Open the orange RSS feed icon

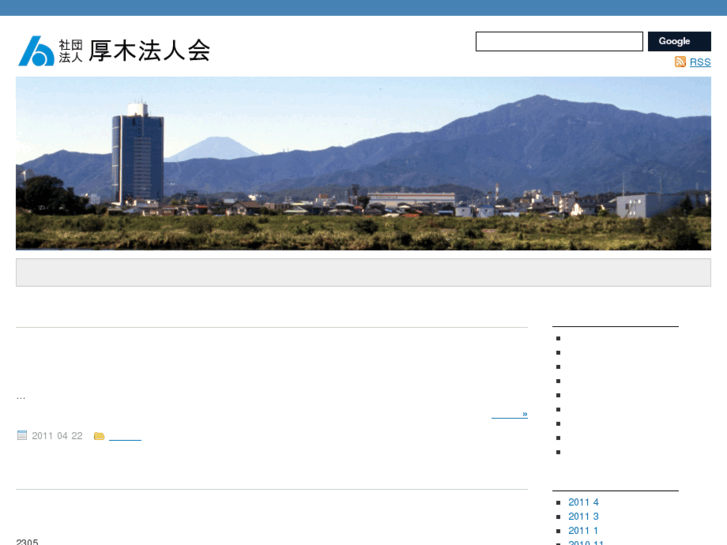coord(680,62)
